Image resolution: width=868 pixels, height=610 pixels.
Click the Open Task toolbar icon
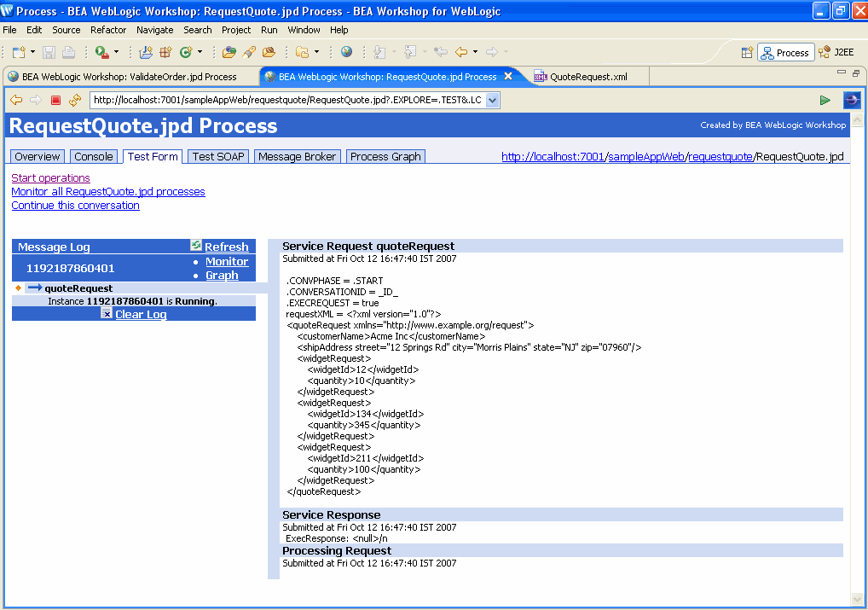point(269,52)
